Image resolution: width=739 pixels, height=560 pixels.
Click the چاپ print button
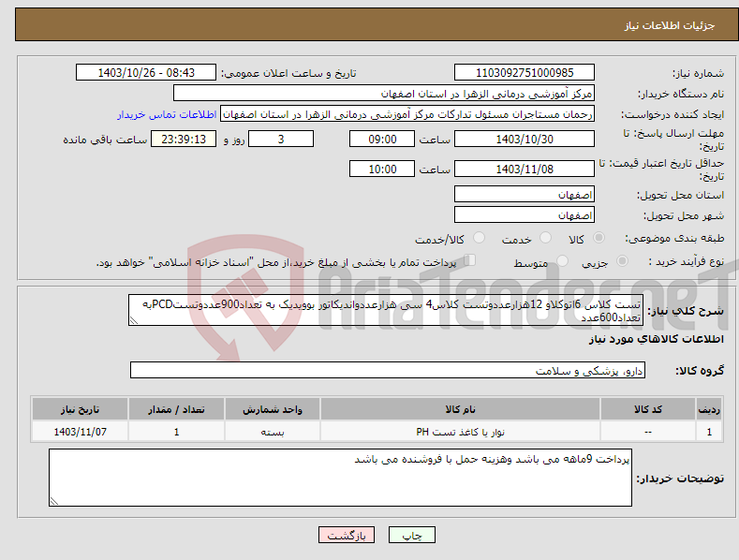411,536
